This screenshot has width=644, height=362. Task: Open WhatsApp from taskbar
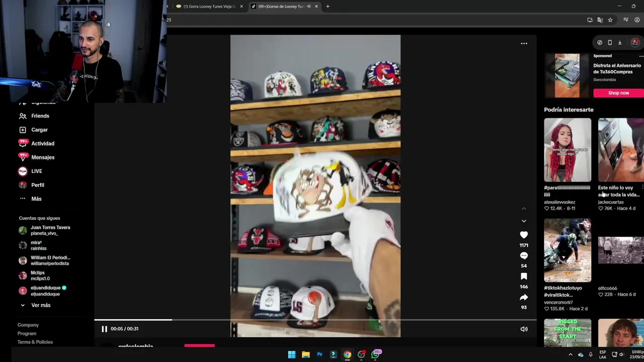(x=376, y=354)
